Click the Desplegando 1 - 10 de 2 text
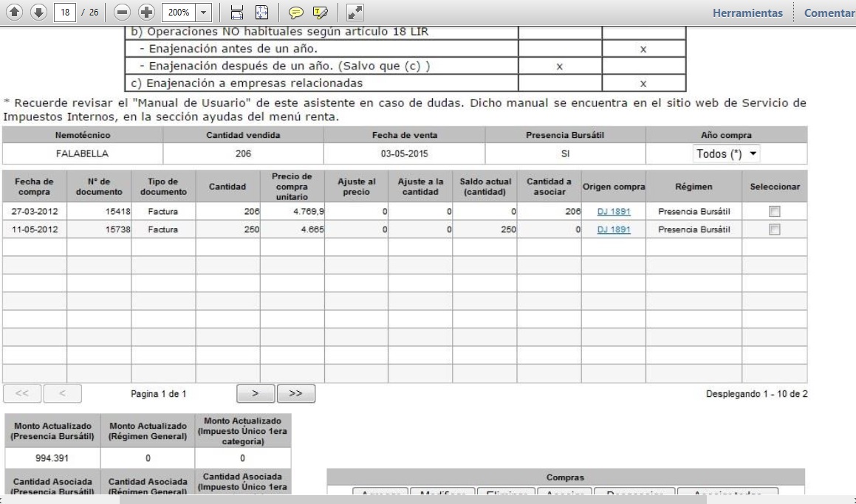Screen dimensions: 856x504 click(x=756, y=393)
